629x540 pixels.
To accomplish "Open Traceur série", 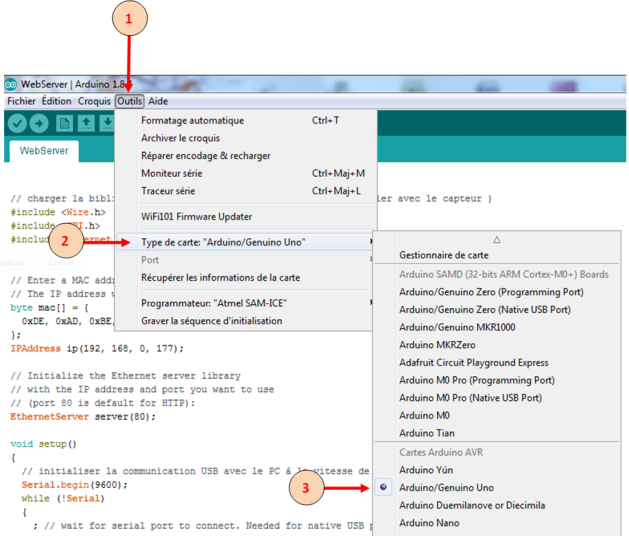I will pyautogui.click(x=246, y=191).
